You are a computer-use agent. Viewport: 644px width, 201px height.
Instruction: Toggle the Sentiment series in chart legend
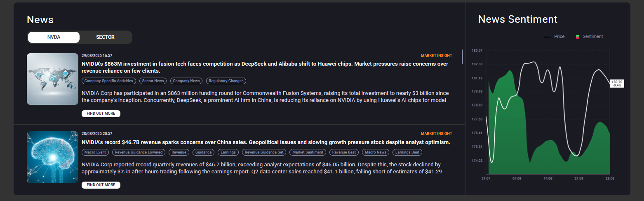[x=592, y=37]
